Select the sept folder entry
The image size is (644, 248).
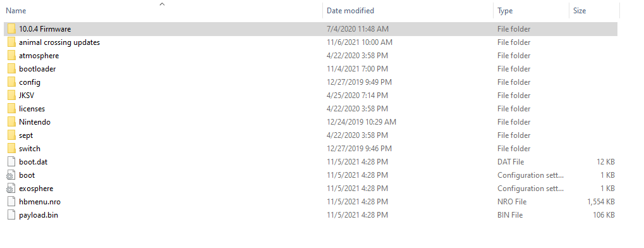(x=310, y=135)
